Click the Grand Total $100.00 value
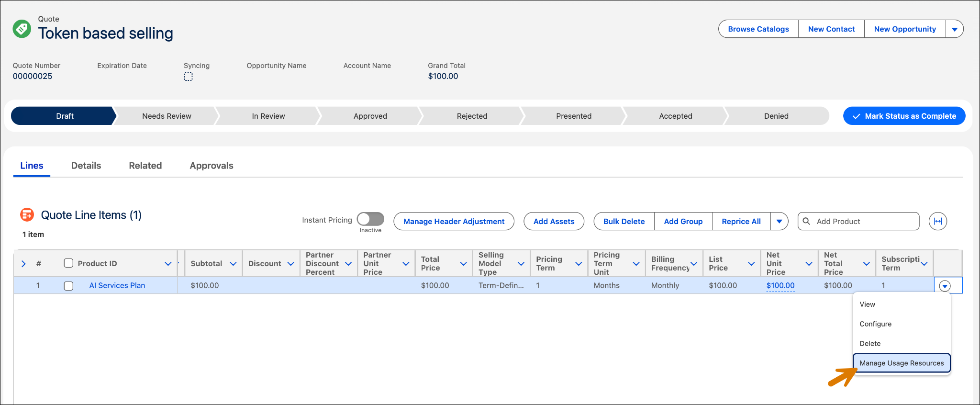 [x=443, y=76]
